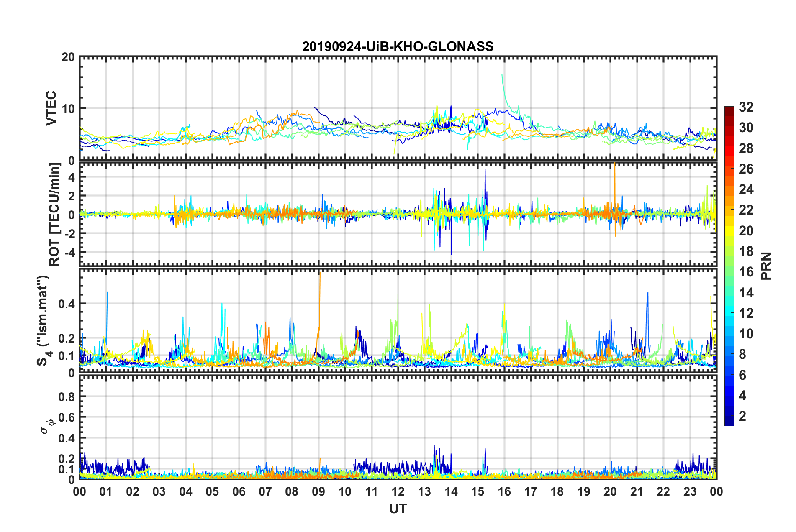
Task: Click the 18 tick on the UT axis
Action: (x=557, y=491)
